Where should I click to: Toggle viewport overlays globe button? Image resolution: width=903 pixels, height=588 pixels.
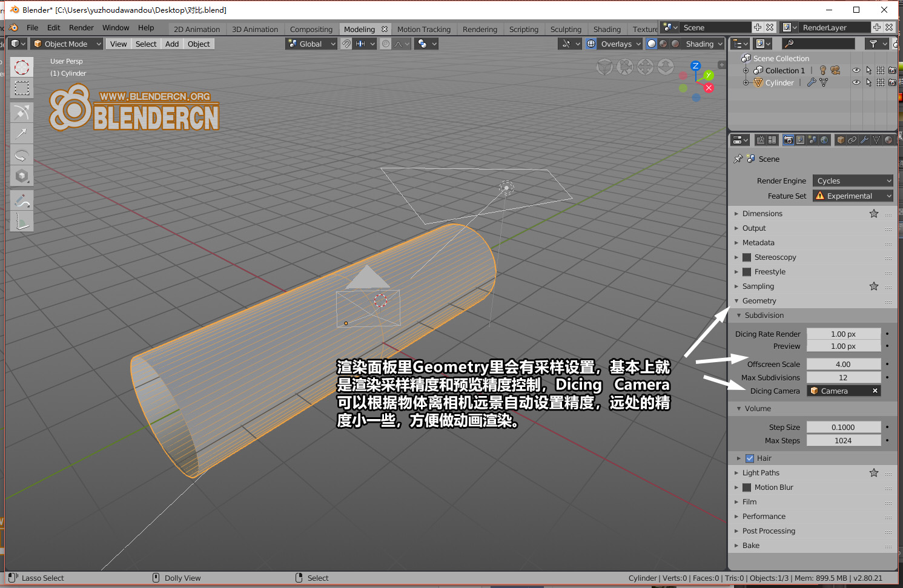pos(591,44)
